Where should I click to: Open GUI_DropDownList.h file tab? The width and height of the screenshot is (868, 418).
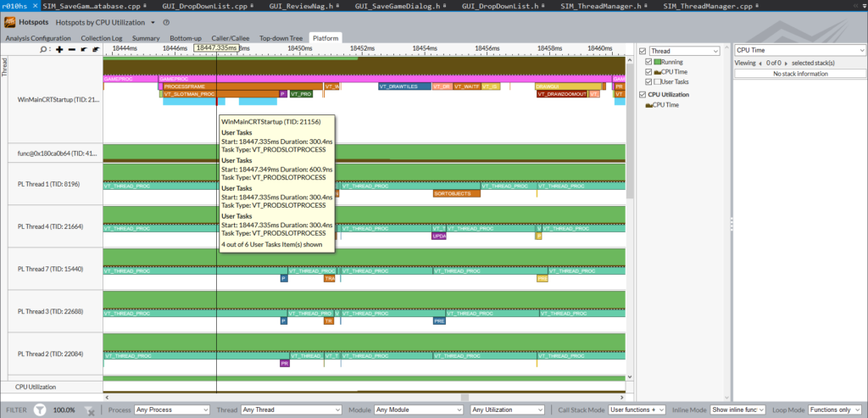501,6
